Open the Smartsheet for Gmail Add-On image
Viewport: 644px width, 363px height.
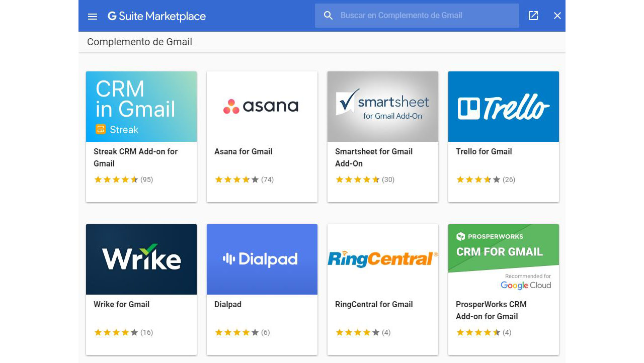(383, 107)
